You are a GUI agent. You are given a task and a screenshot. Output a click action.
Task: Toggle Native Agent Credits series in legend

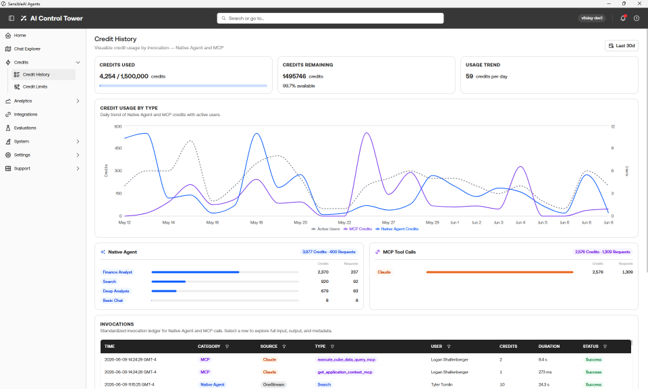pyautogui.click(x=397, y=229)
